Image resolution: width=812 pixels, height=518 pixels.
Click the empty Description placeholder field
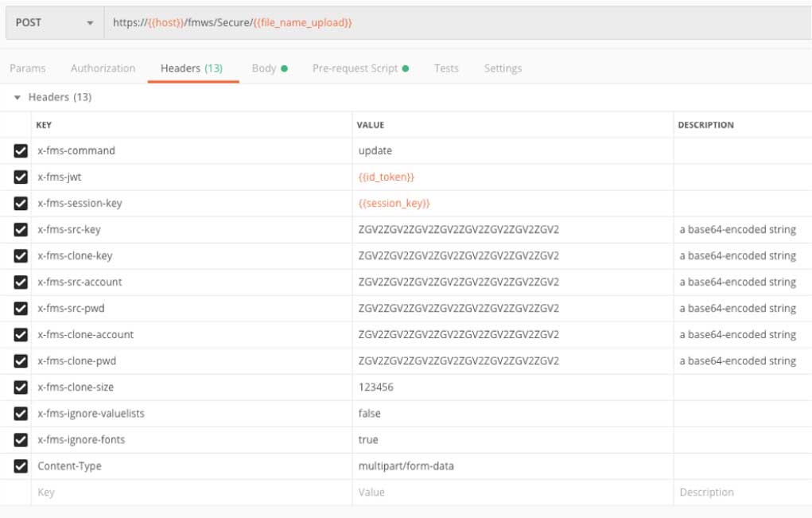click(x=743, y=493)
